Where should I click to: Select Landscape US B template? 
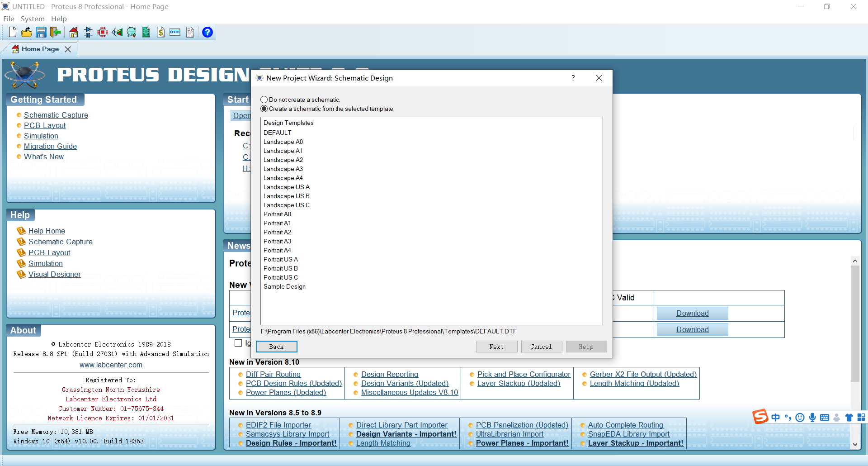[x=287, y=196]
